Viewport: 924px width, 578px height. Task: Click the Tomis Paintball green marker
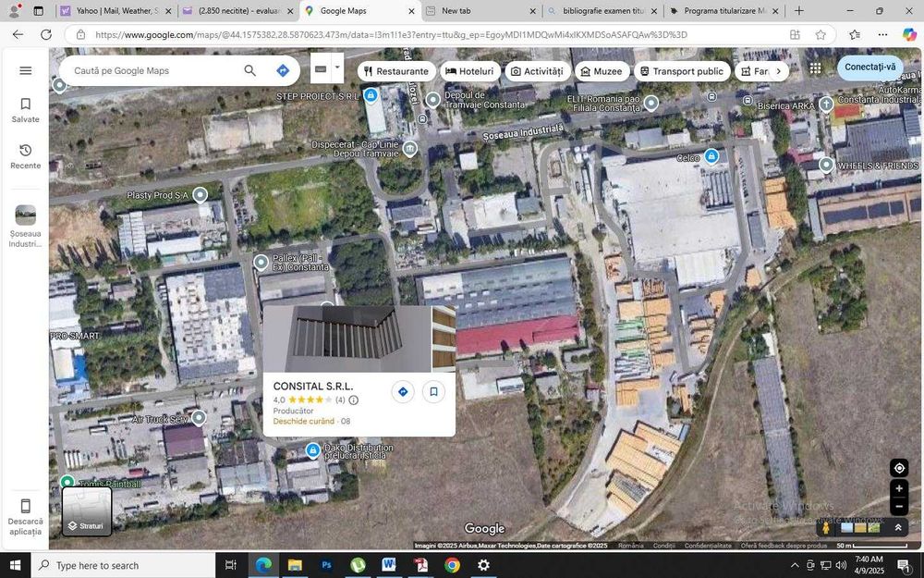pyautogui.click(x=67, y=482)
